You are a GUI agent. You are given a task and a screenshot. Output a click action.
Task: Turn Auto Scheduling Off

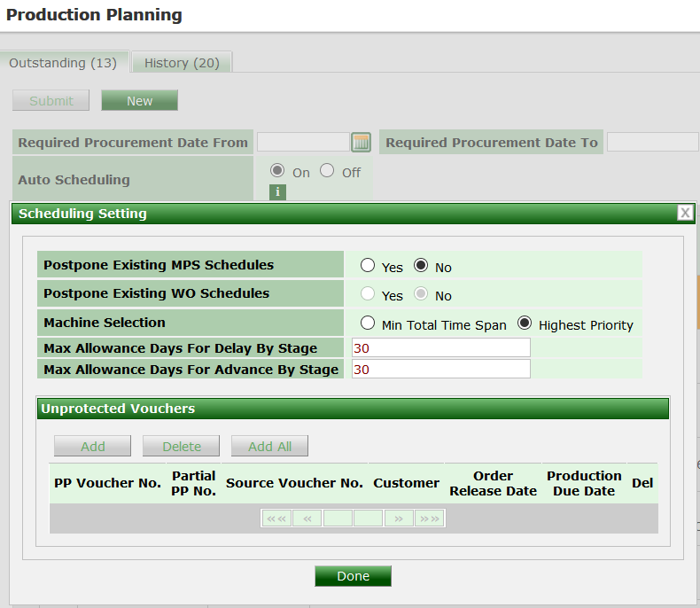tap(327, 171)
